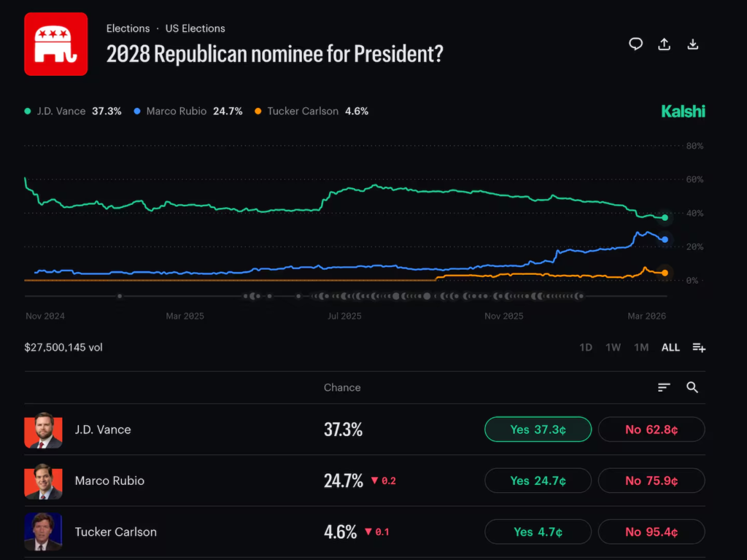Image resolution: width=747 pixels, height=560 pixels.
Task: Open the comments speech bubble icon
Action: coord(636,44)
